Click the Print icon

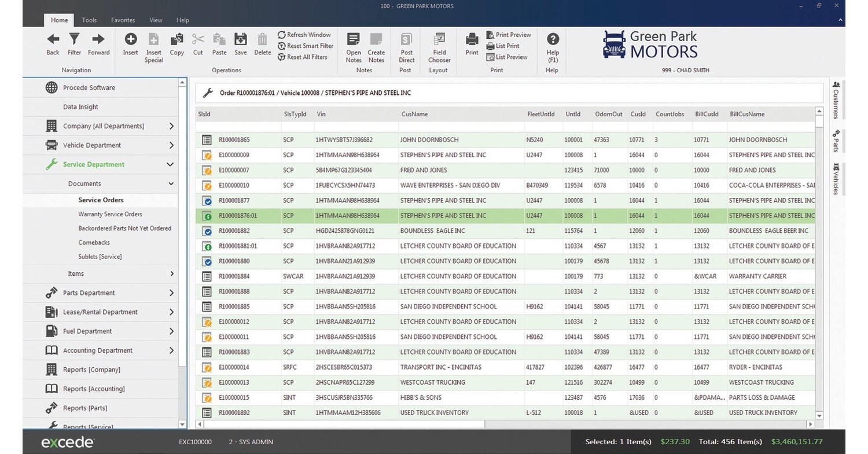pyautogui.click(x=472, y=39)
